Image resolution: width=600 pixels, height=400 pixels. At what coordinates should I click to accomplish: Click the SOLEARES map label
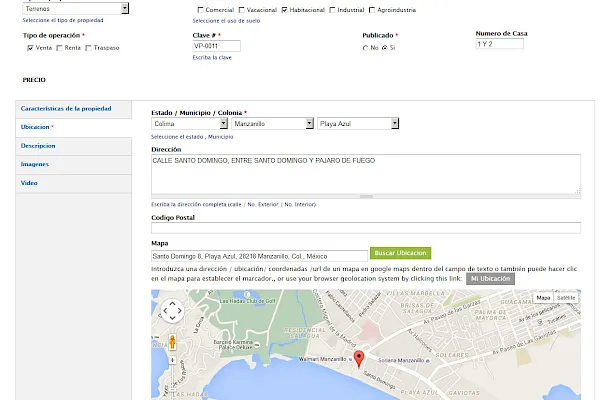pos(452,355)
